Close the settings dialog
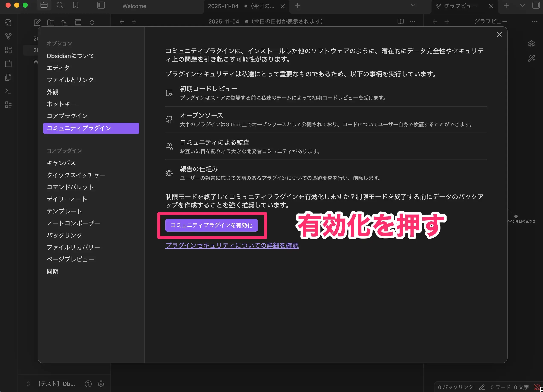Image resolution: width=543 pixels, height=392 pixels. 499,34
